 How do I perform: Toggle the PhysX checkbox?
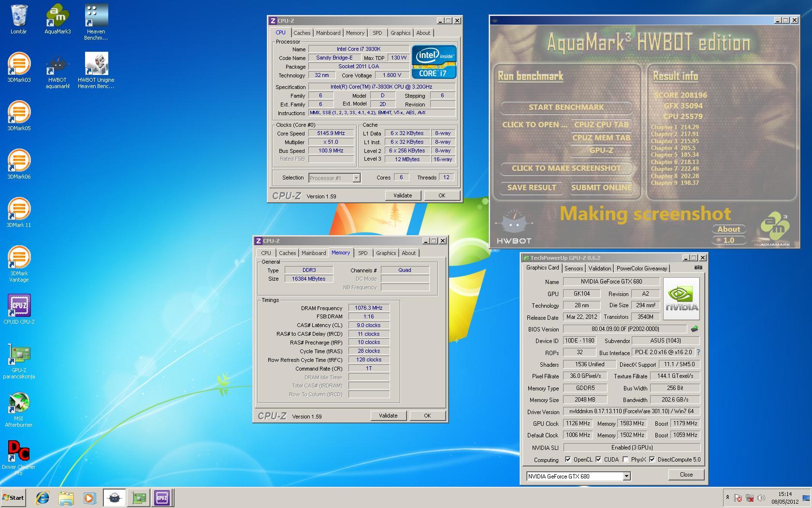click(x=625, y=460)
